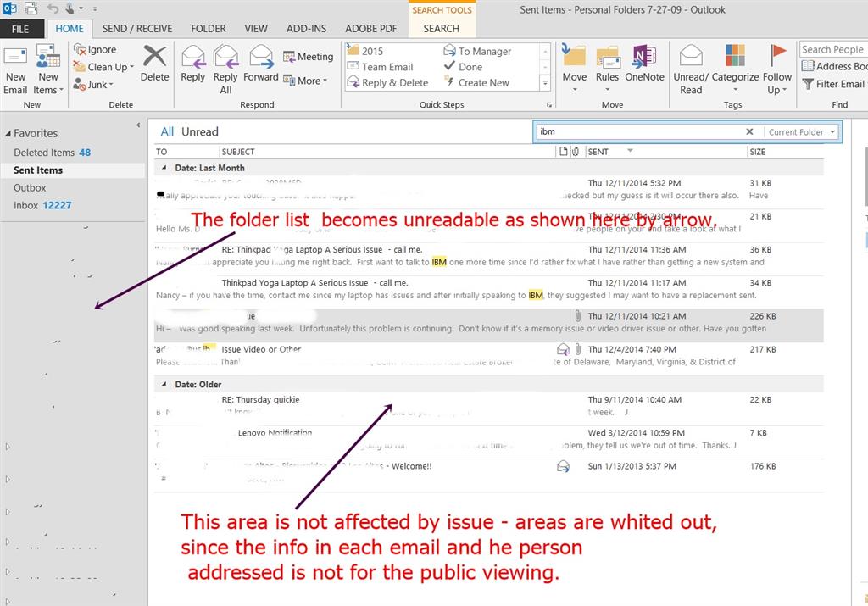Open the Rules menu

pos(607,69)
